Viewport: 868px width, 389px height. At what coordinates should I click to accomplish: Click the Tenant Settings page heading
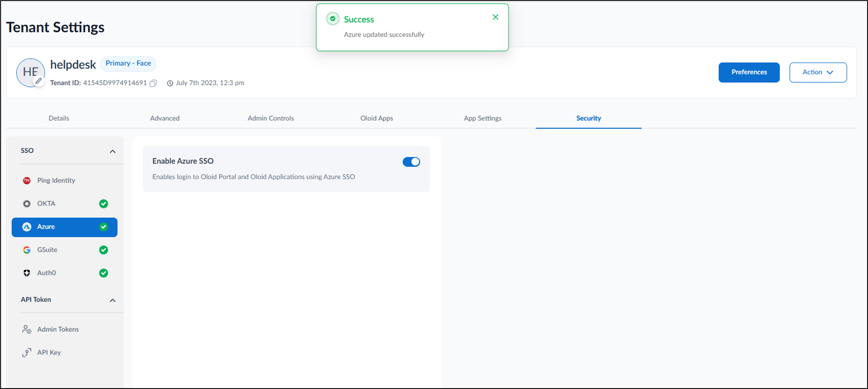coord(55,27)
